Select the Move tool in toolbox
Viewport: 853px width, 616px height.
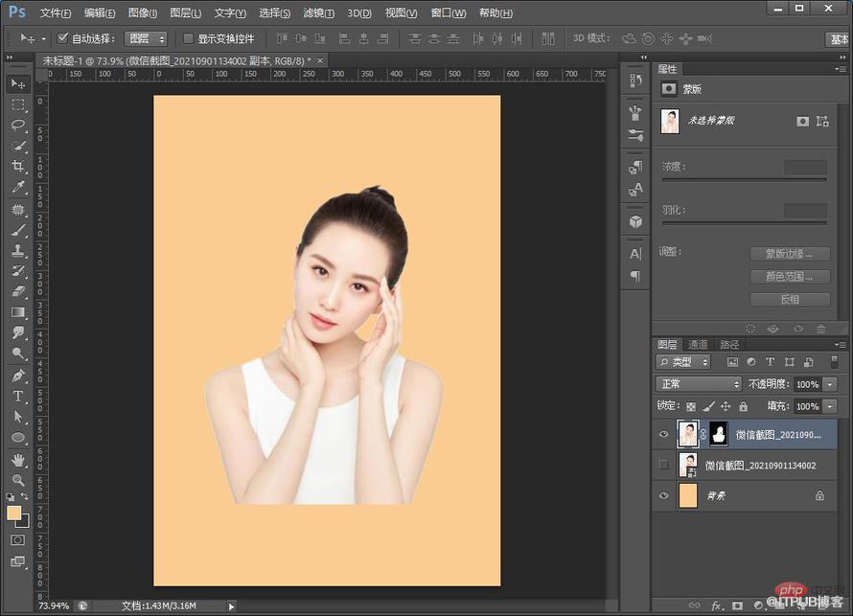click(x=18, y=83)
